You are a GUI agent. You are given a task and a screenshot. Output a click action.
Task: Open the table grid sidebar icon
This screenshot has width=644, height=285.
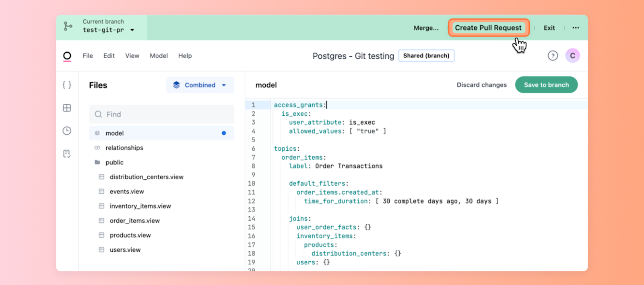click(x=67, y=108)
